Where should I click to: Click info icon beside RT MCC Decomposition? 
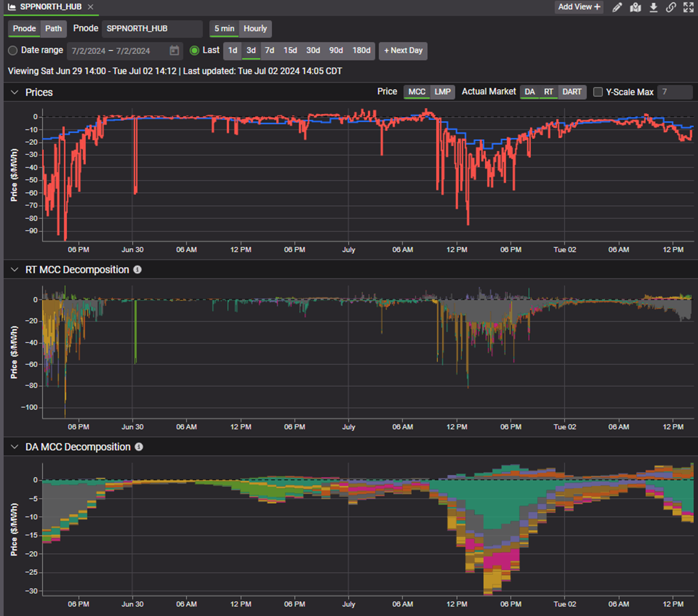(137, 269)
